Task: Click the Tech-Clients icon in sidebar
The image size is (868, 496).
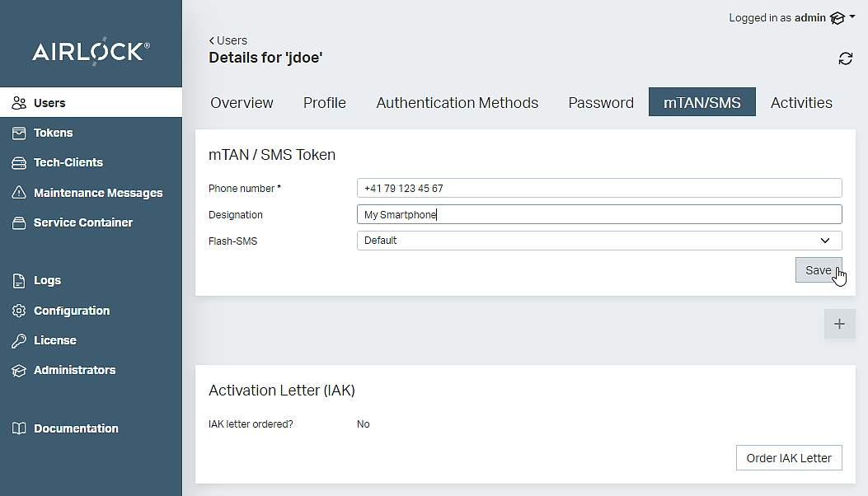Action: coord(19,163)
